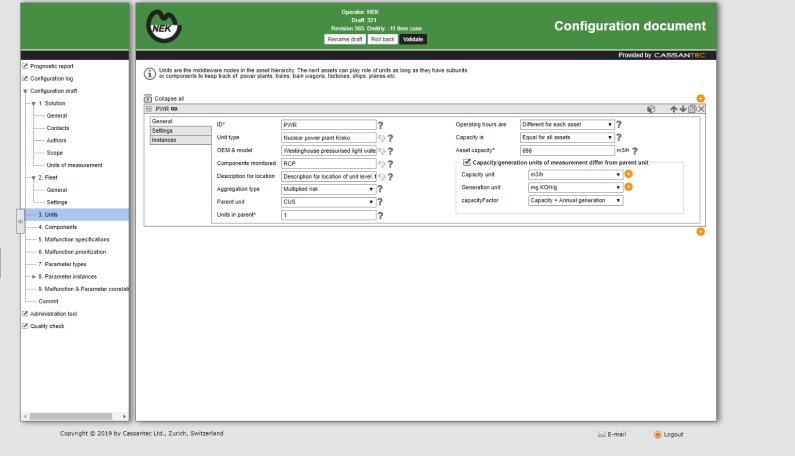
Task: Open Configuration log link
Action: coord(51,79)
